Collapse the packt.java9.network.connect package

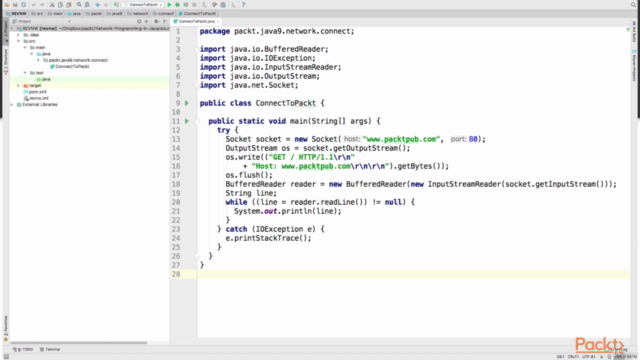(x=38, y=60)
